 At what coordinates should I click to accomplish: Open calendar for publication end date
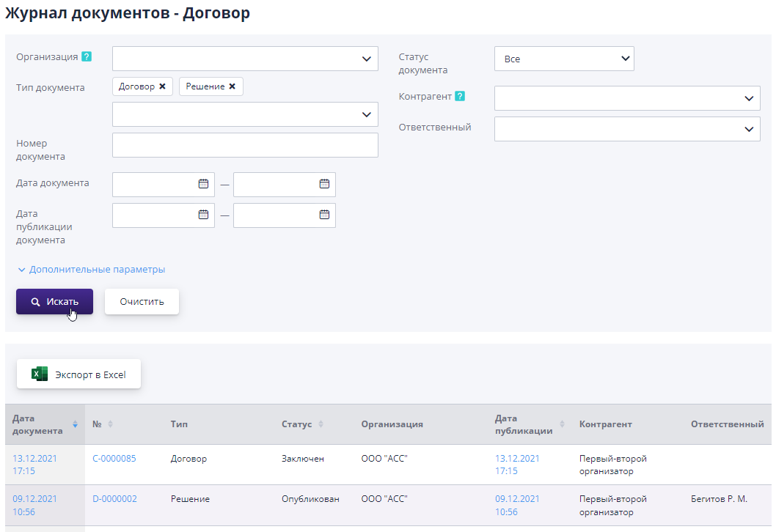tap(324, 215)
